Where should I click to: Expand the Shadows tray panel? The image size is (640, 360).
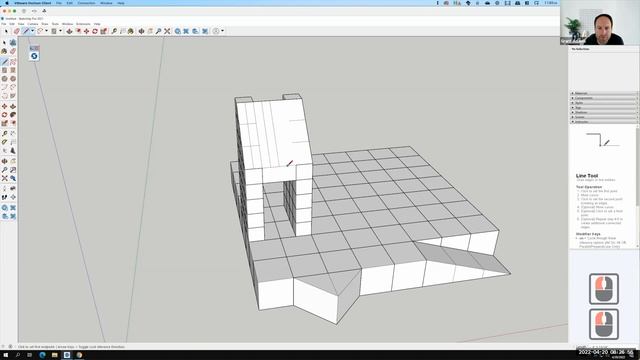(x=603, y=112)
